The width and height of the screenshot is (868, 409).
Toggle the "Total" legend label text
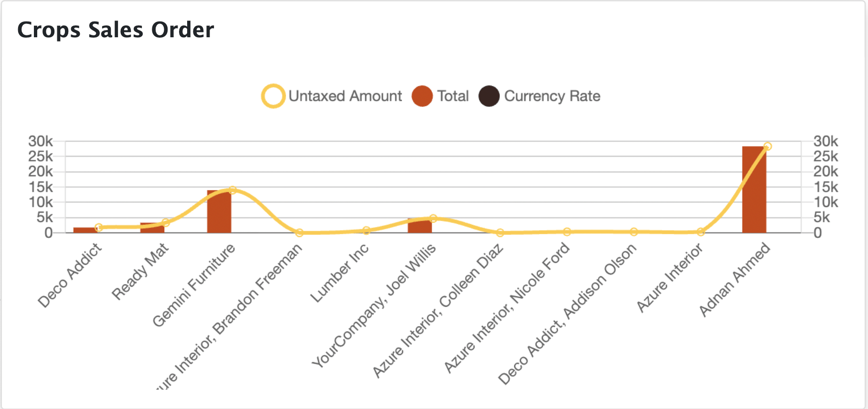coord(453,96)
